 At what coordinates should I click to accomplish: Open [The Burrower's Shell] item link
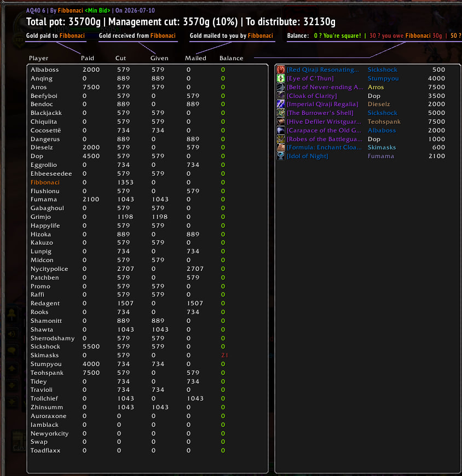click(x=320, y=113)
